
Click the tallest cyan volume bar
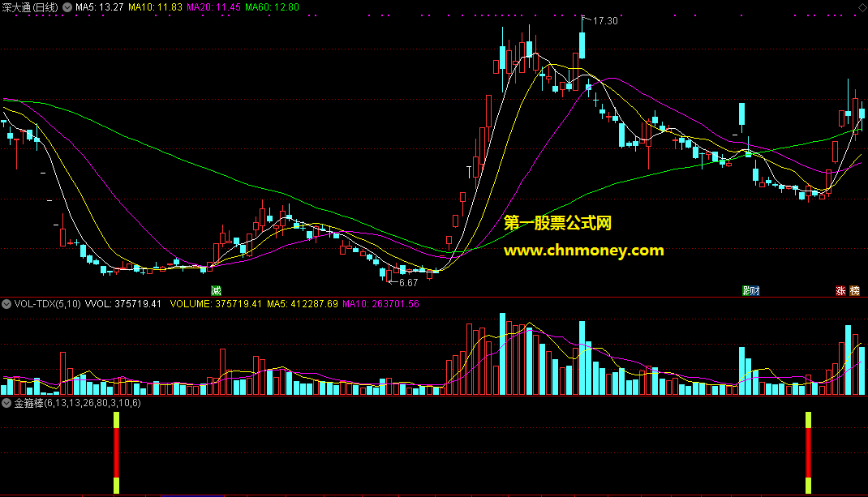[x=503, y=353]
